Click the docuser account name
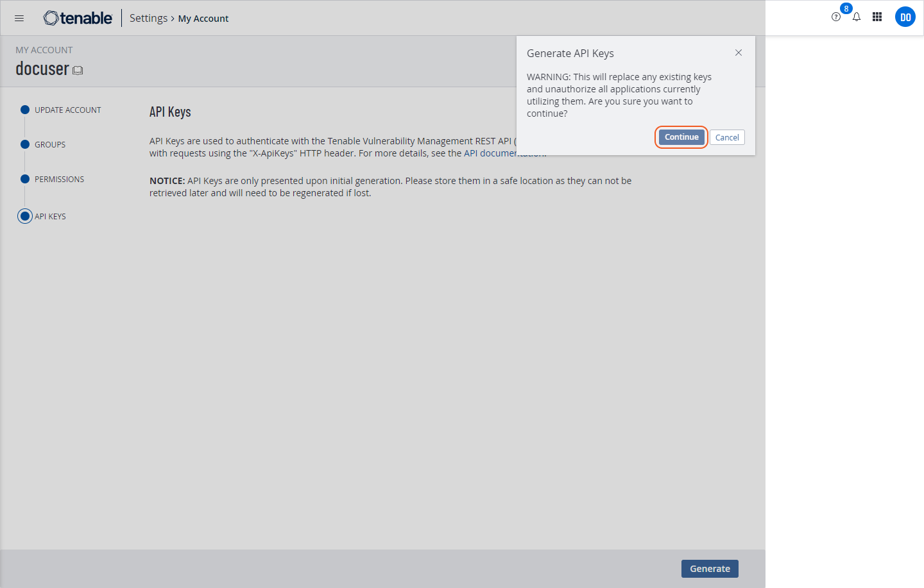This screenshot has width=924, height=588. coord(42,69)
